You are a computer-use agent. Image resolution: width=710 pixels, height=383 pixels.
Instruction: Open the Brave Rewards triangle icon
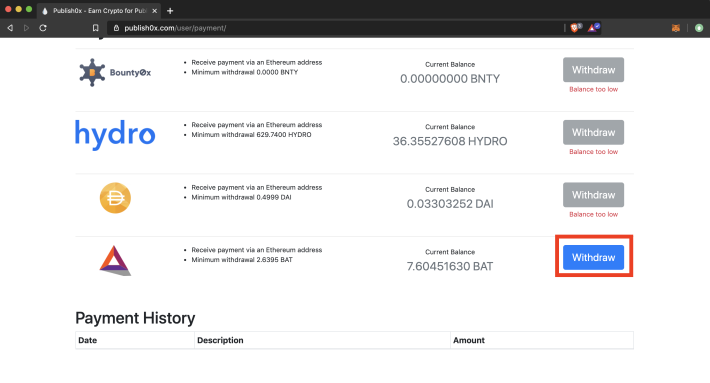click(594, 28)
